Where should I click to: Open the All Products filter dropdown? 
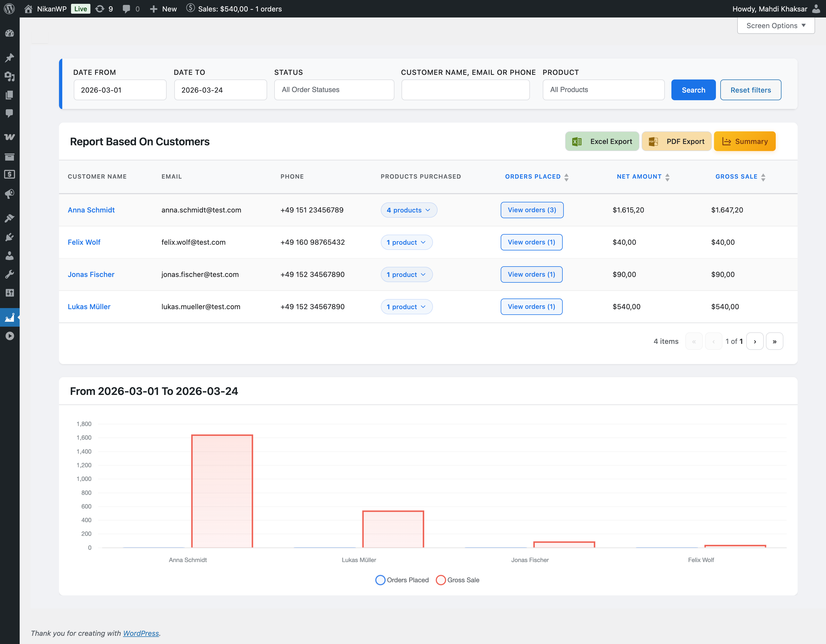click(x=603, y=90)
